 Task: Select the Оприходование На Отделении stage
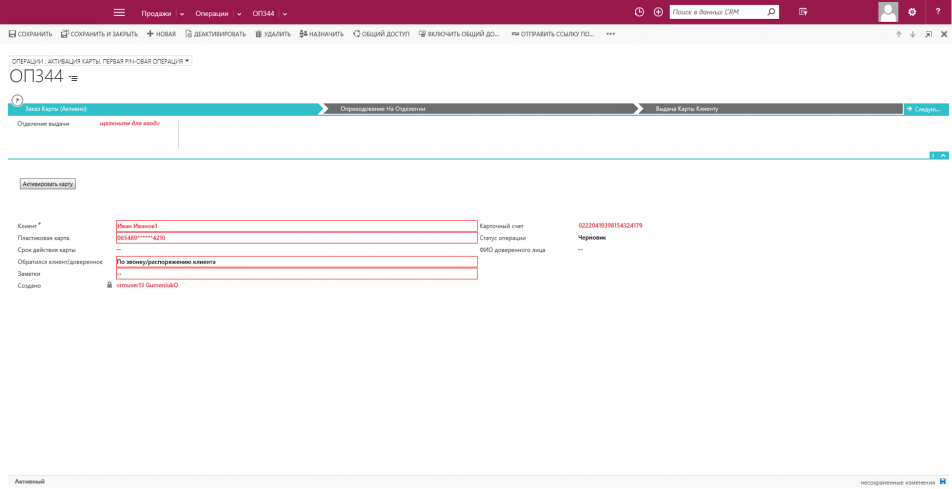383,108
